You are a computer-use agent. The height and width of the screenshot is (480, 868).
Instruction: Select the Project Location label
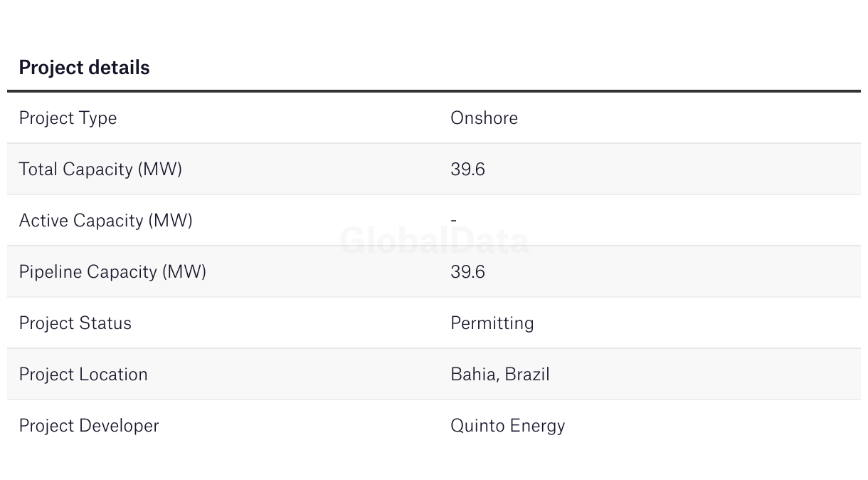pyautogui.click(x=83, y=375)
